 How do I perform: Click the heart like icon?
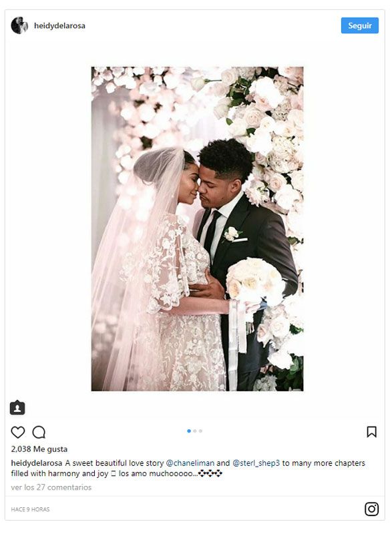coord(18,432)
